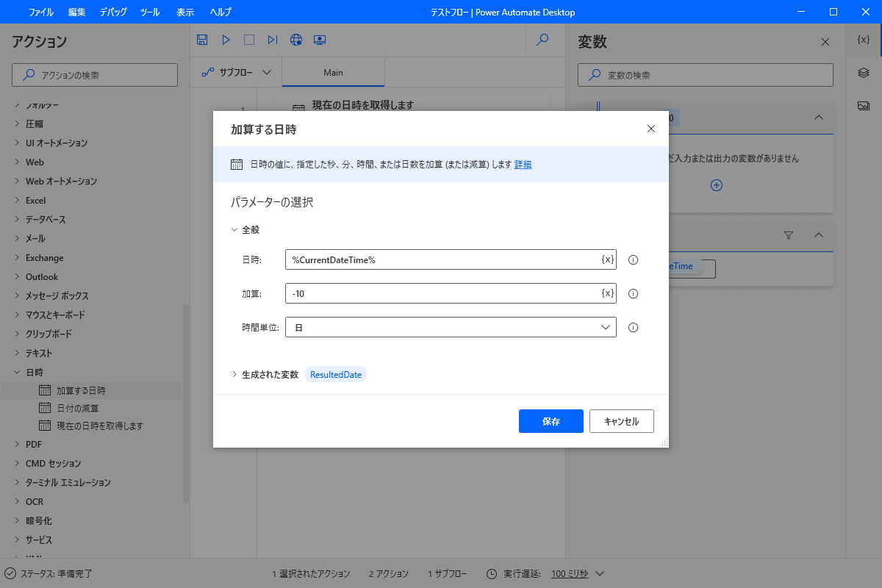Click the filter icon in variables panel
882x588 pixels.
[x=788, y=235]
